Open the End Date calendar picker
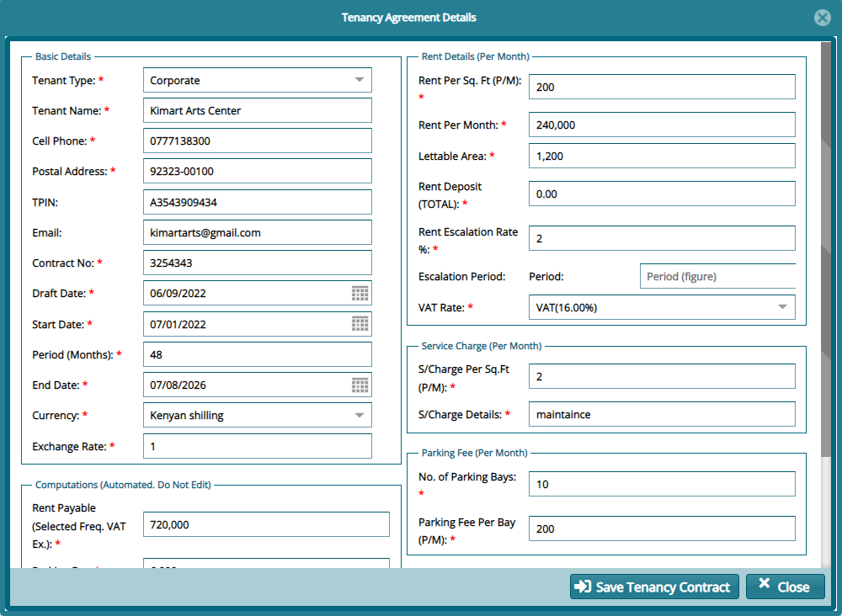The image size is (842, 616). tap(360, 385)
